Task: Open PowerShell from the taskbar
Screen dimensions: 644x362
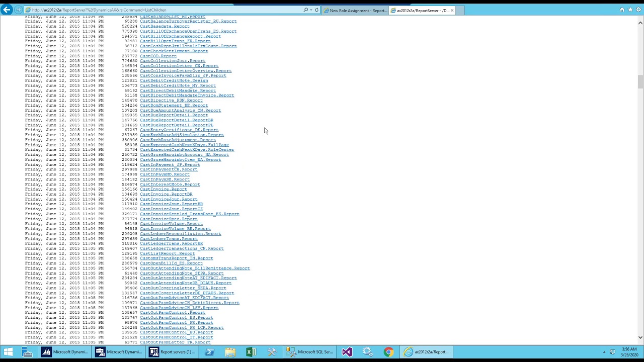Action: pyautogui.click(x=210, y=352)
